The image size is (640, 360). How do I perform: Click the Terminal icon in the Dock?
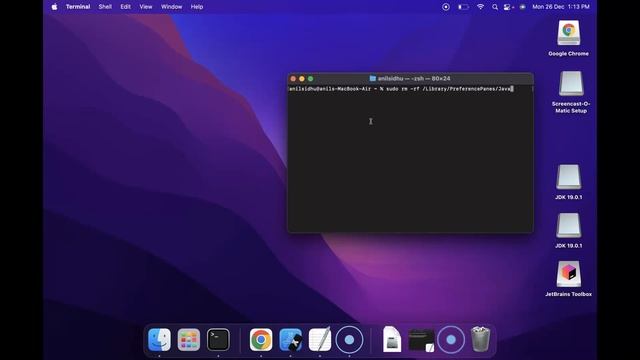tap(218, 340)
